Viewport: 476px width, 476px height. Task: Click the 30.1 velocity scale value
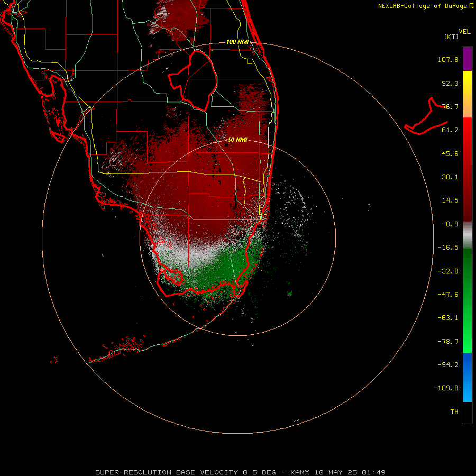(450, 177)
